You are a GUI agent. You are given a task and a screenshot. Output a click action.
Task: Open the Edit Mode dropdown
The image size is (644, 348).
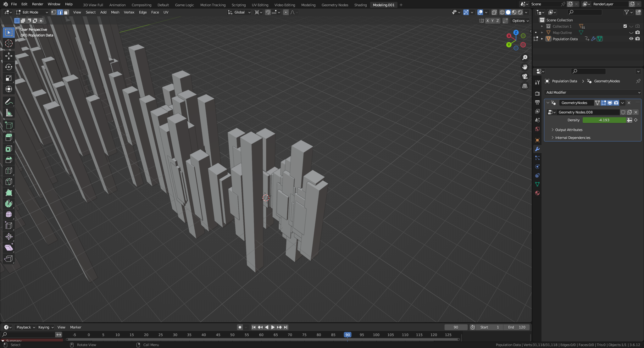(32, 12)
